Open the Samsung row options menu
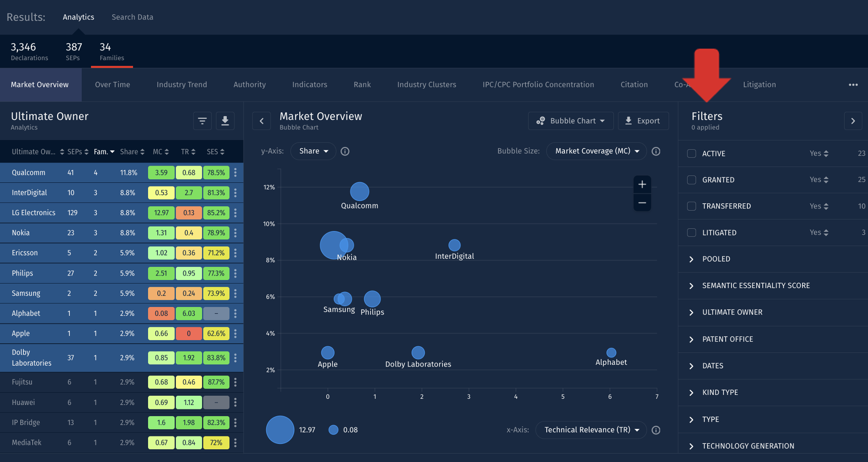This screenshot has height=462, width=868. pyautogui.click(x=236, y=293)
